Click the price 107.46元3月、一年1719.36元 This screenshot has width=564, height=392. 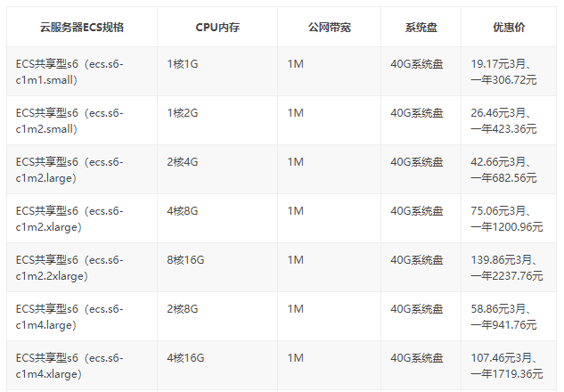tap(506, 366)
